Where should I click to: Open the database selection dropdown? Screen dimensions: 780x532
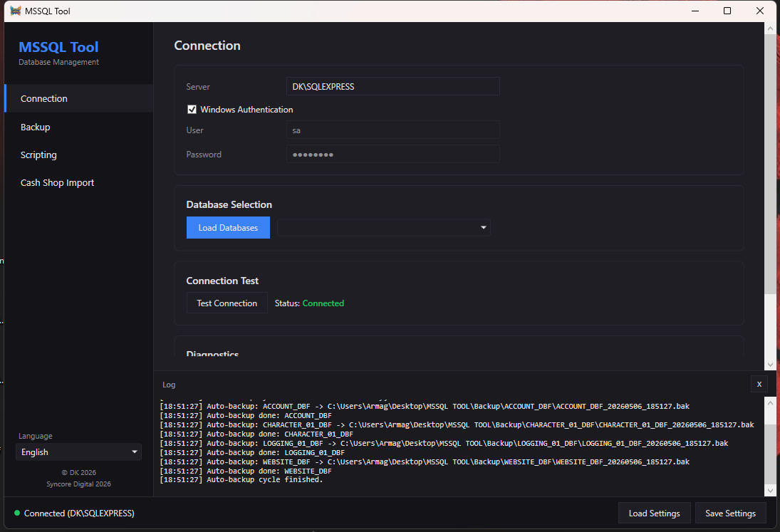[383, 228]
